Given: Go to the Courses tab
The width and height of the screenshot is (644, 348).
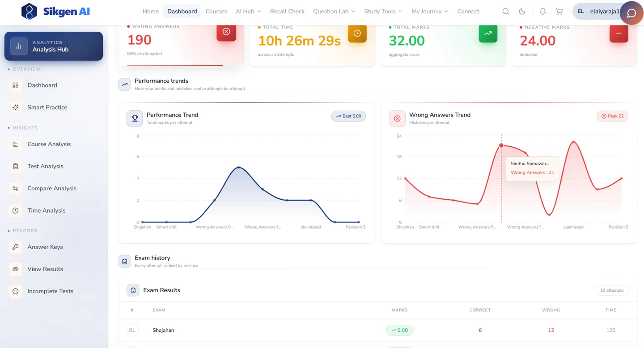Looking at the screenshot, I should (x=216, y=12).
